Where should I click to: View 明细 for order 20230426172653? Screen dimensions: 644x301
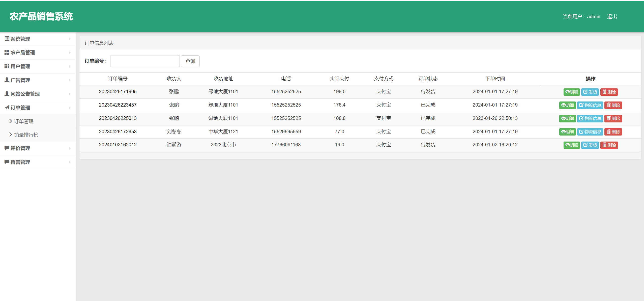pos(567,132)
